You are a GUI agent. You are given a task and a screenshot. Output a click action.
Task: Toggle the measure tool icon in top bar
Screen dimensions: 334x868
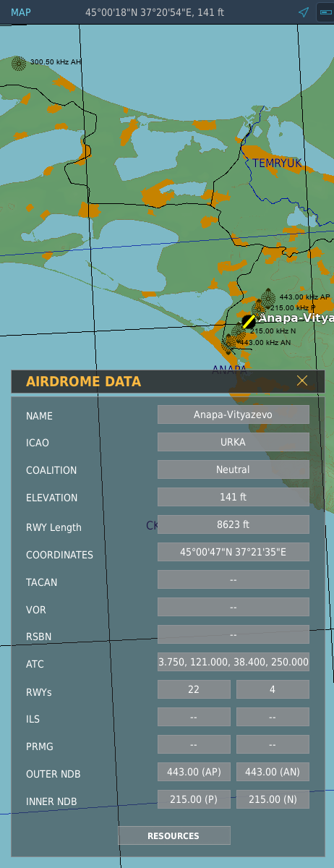pos(325,12)
